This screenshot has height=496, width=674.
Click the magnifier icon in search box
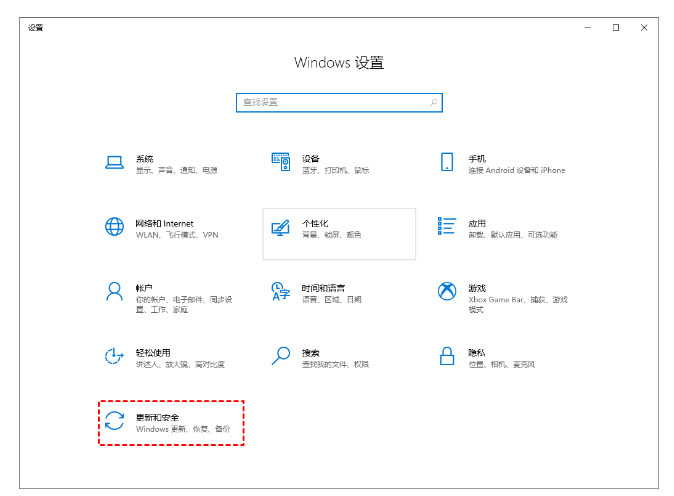[433, 102]
